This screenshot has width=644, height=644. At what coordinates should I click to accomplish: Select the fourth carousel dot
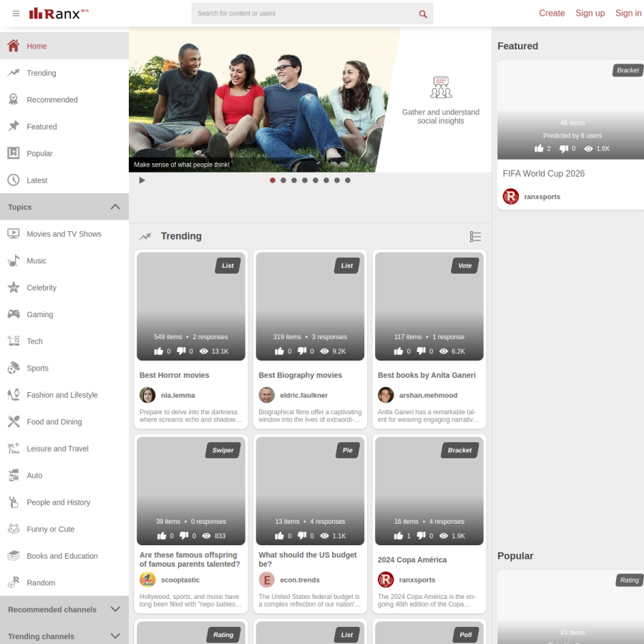point(305,180)
